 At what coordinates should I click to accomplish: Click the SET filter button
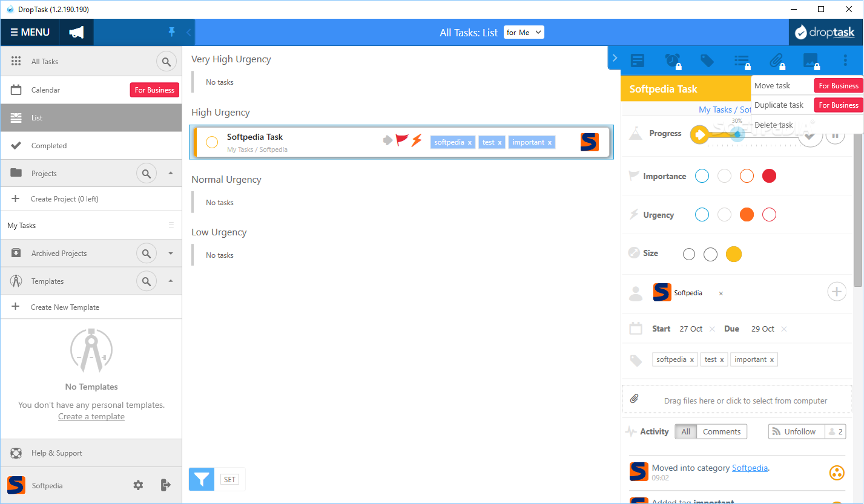coord(229,479)
